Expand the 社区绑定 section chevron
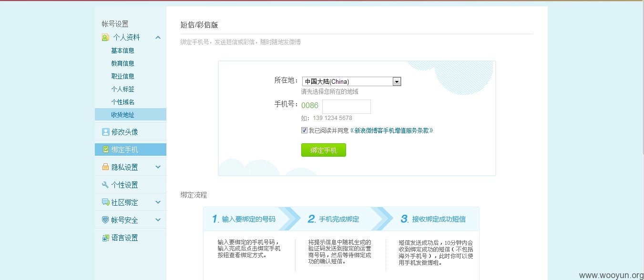644x280 pixels. 158,202
